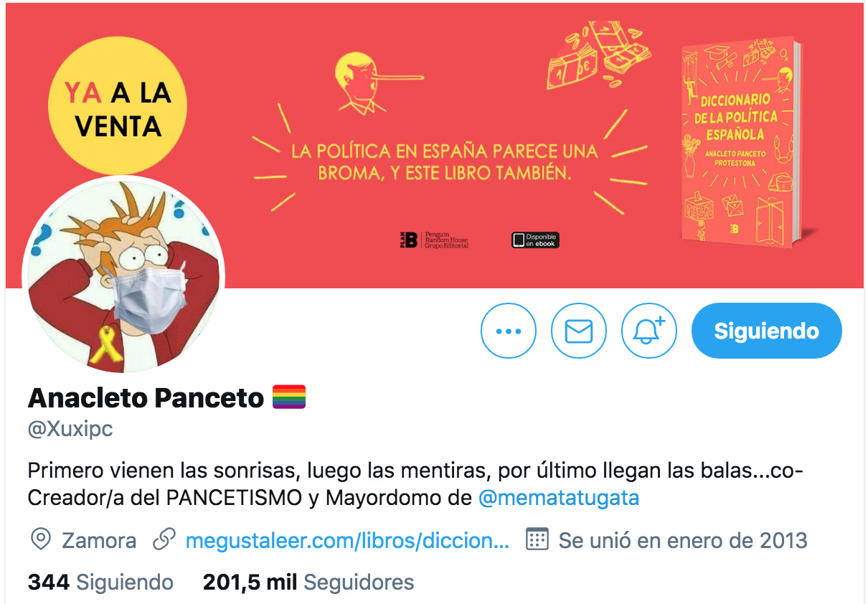Click the Disponible en ebook badge
Viewport: 868px width, 604px height.
click(535, 240)
